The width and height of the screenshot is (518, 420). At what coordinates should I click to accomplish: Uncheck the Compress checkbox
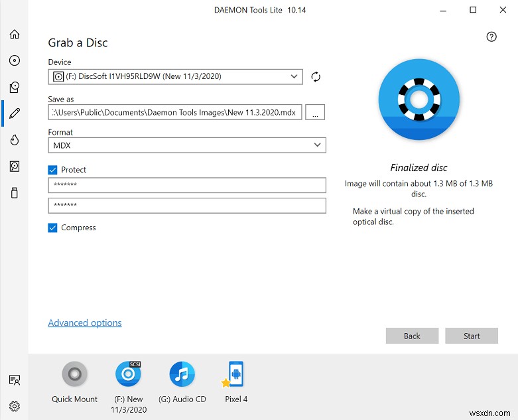(52, 228)
